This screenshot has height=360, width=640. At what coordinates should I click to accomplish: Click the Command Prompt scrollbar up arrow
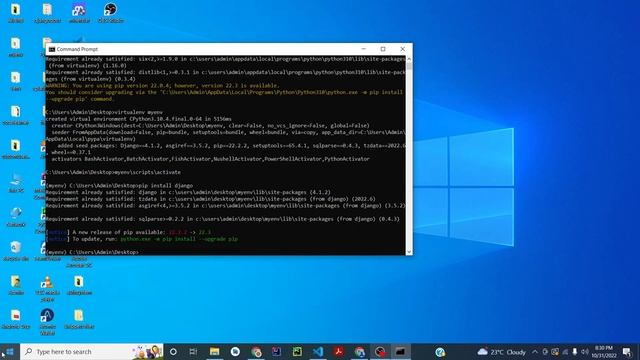coord(409,59)
